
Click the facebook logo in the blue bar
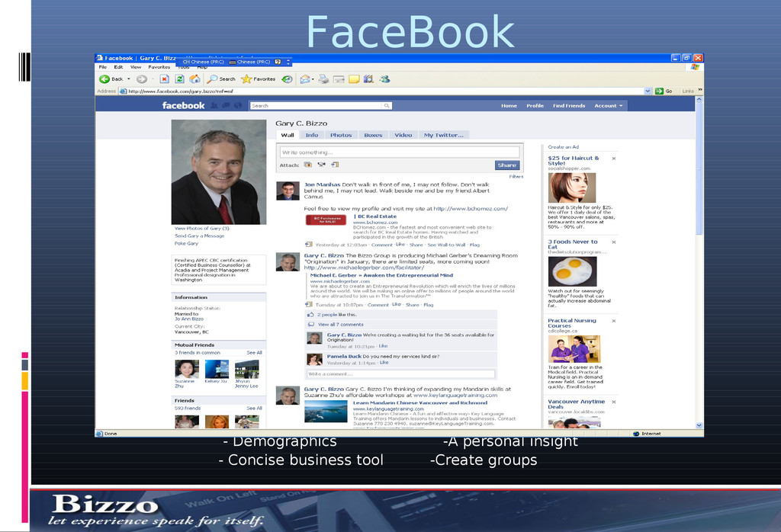(183, 105)
